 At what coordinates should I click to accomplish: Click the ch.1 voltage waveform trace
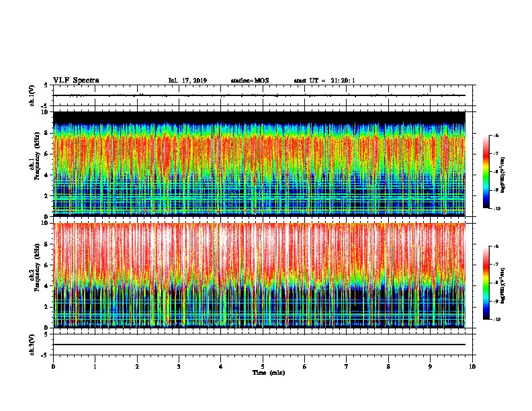(259, 95)
